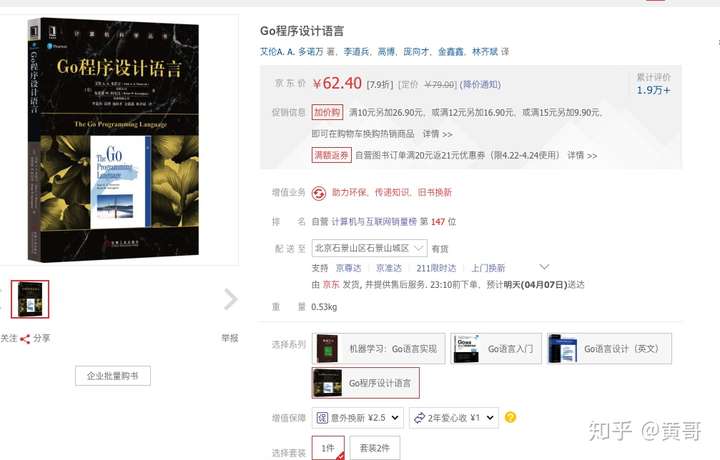720x460 pixels.
Task: Click the 意外换新 protection icon
Action: coord(322,418)
